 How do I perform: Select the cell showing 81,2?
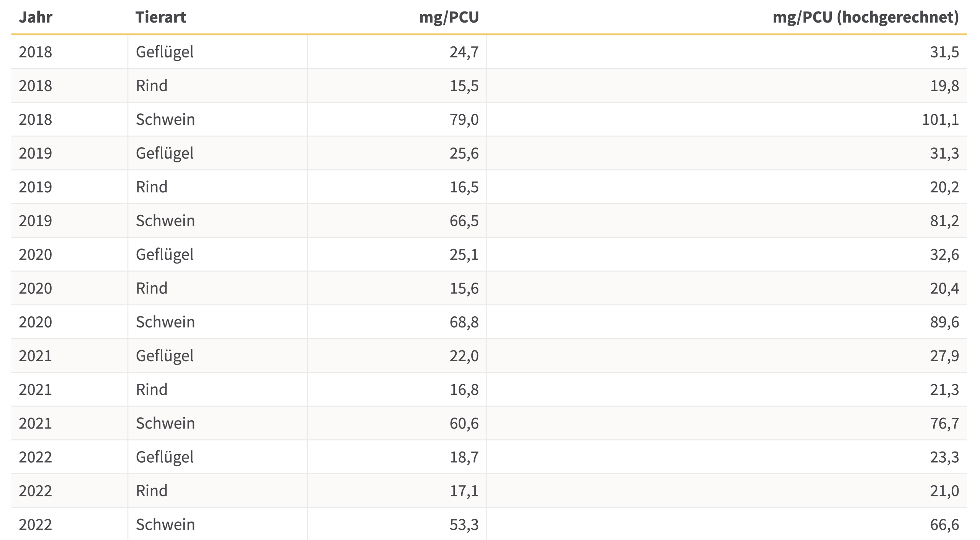pos(944,221)
